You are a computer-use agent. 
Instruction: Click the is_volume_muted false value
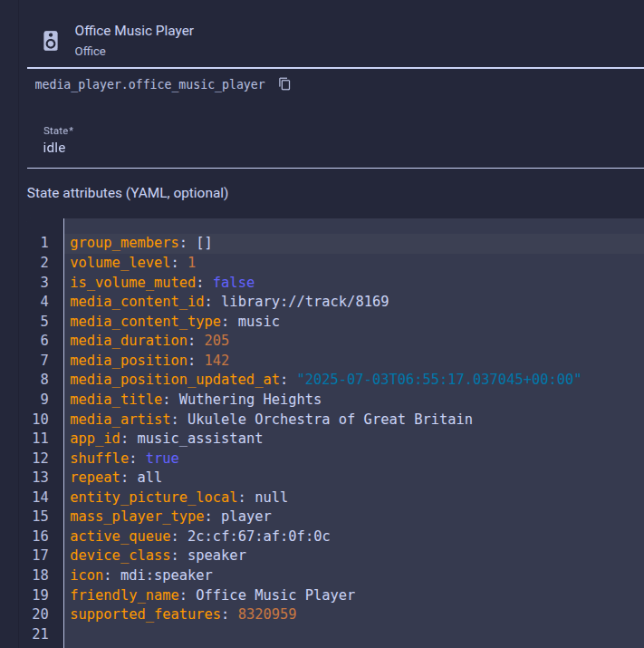(x=234, y=282)
